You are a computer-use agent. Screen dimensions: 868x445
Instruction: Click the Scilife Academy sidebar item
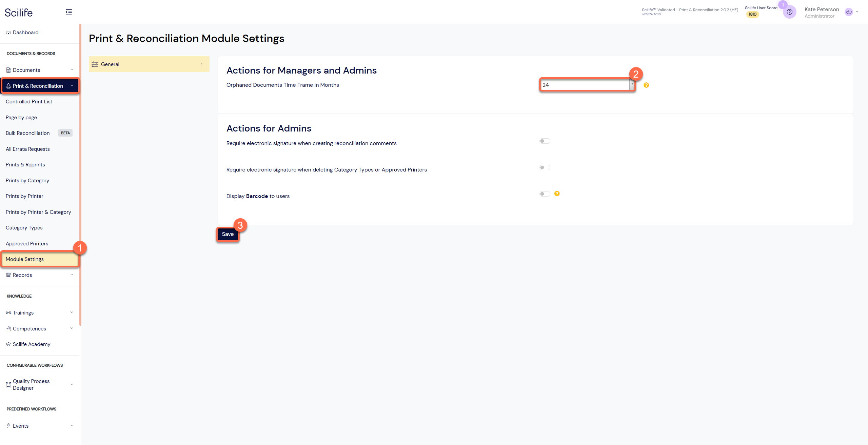point(32,344)
